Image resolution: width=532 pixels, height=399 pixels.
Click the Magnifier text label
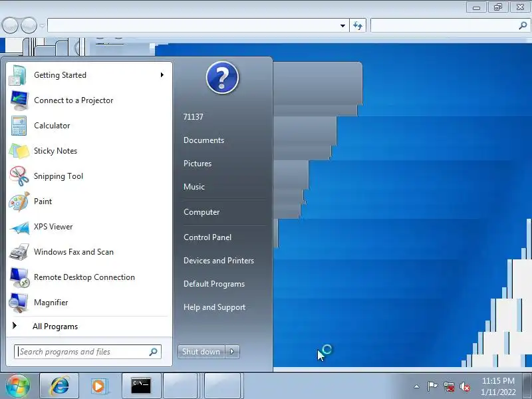[x=51, y=303]
